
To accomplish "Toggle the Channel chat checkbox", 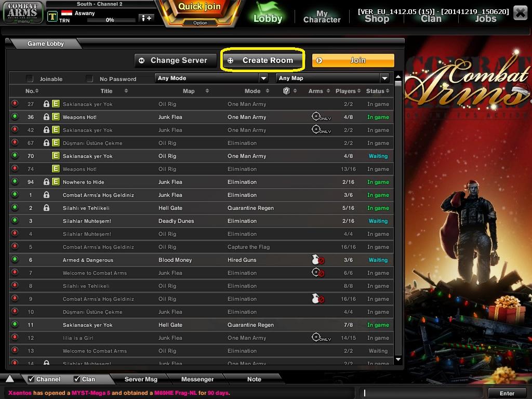I will (31, 379).
